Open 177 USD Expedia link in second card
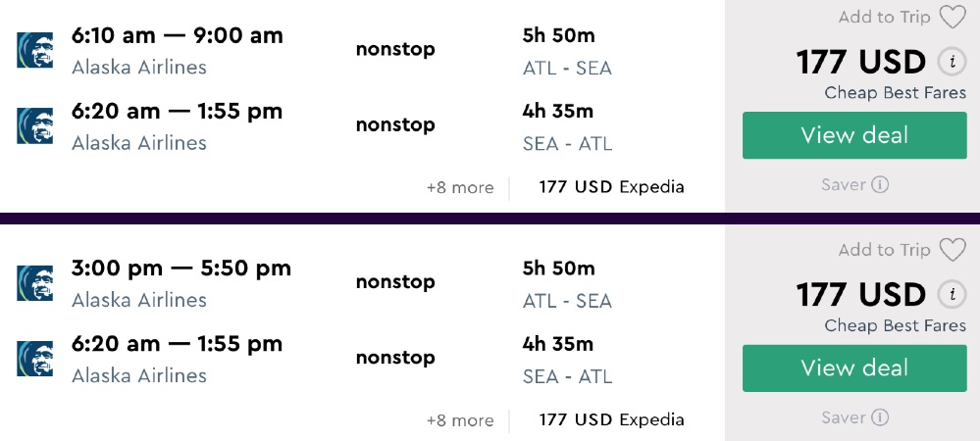Screen dimensions: 980x441 (611, 420)
